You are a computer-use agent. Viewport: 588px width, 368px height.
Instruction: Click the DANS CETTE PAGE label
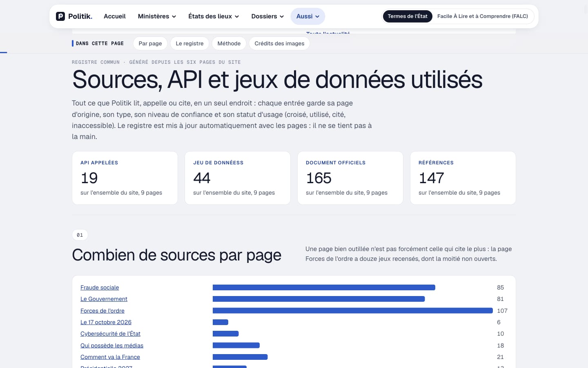pos(100,43)
